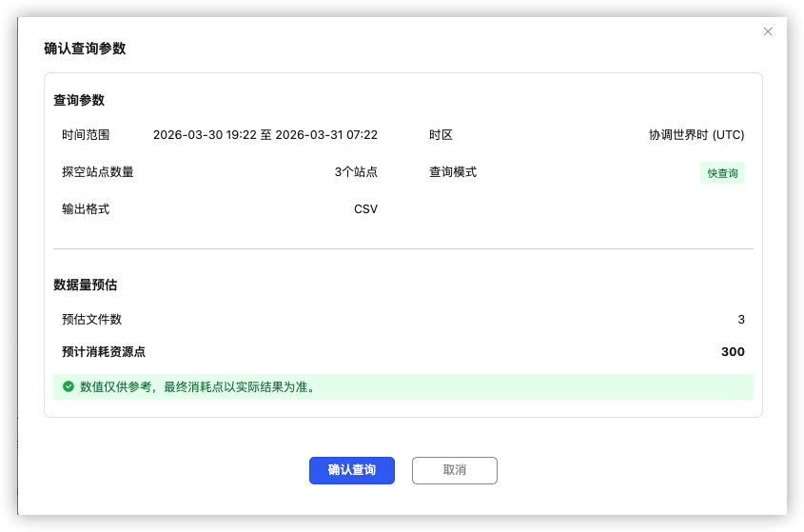This screenshot has height=532, width=804.
Task: Click the 数据量预估 section heading
Action: (x=85, y=285)
